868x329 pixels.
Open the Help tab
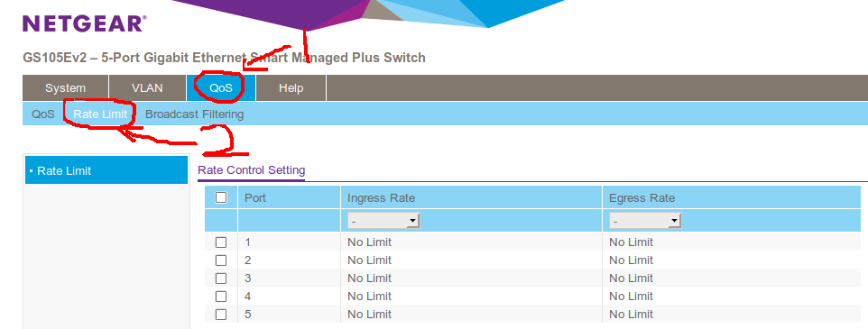(x=291, y=88)
